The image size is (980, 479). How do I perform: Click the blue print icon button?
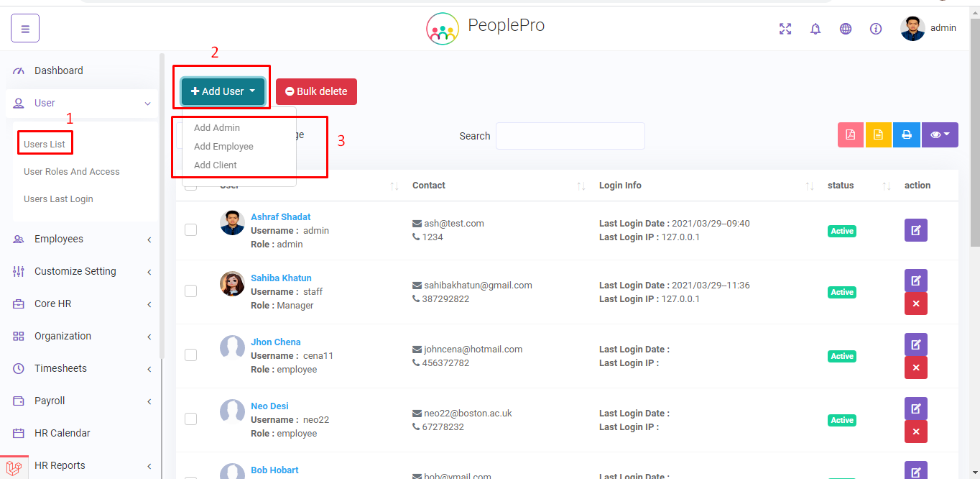click(x=906, y=134)
